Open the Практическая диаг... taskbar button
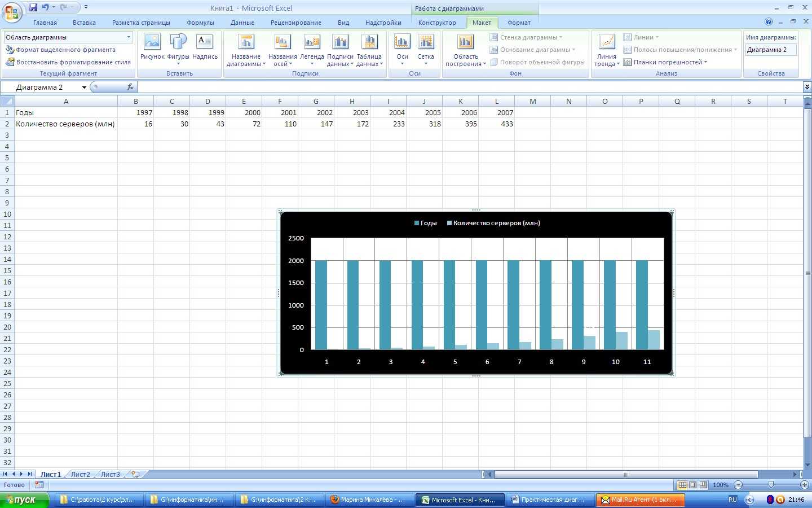The width and height of the screenshot is (812, 508). tap(549, 500)
